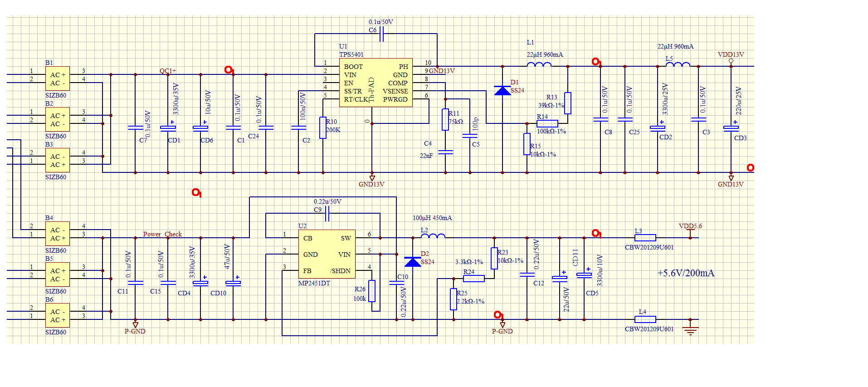Click the VDD5.6 power port

click(x=690, y=231)
